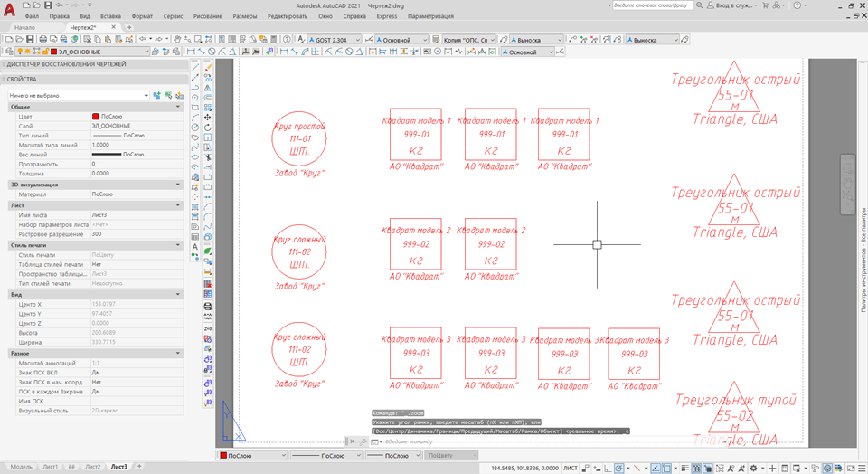Select the Rotate tool in modify toolbar

click(208, 128)
